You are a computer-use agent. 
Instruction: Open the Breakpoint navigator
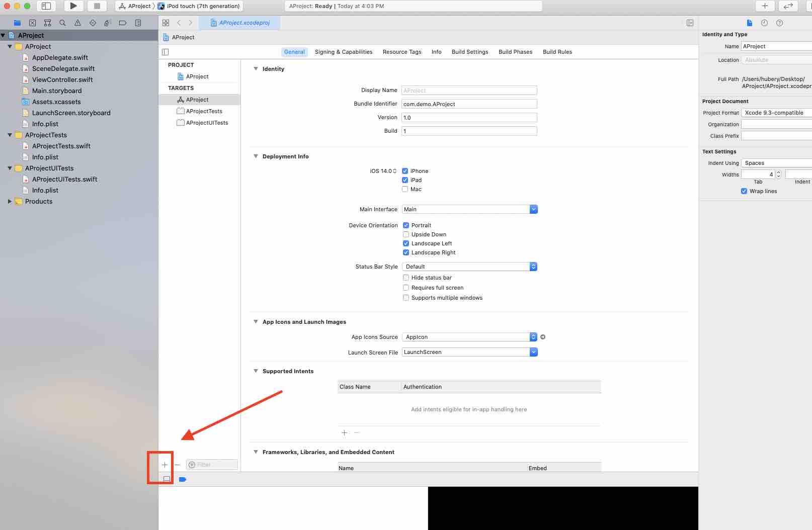(123, 23)
